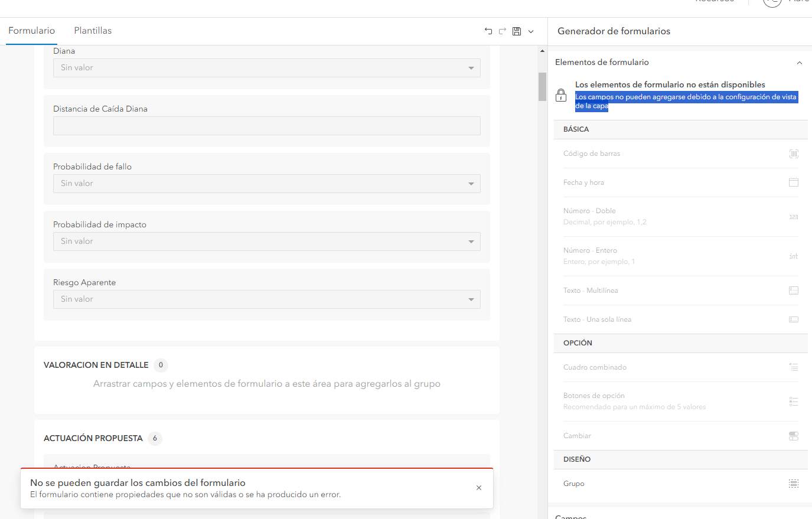Select the Formulario tab
This screenshot has width=812, height=519.
[32, 31]
